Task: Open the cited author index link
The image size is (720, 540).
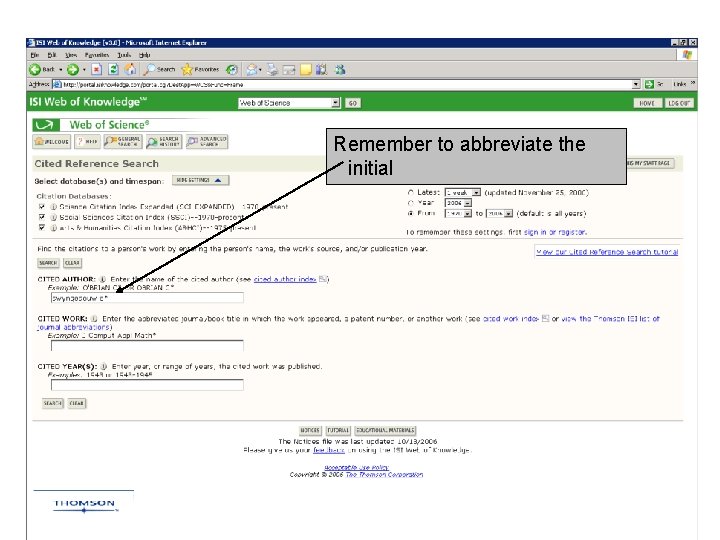Action: pyautogui.click(x=285, y=279)
